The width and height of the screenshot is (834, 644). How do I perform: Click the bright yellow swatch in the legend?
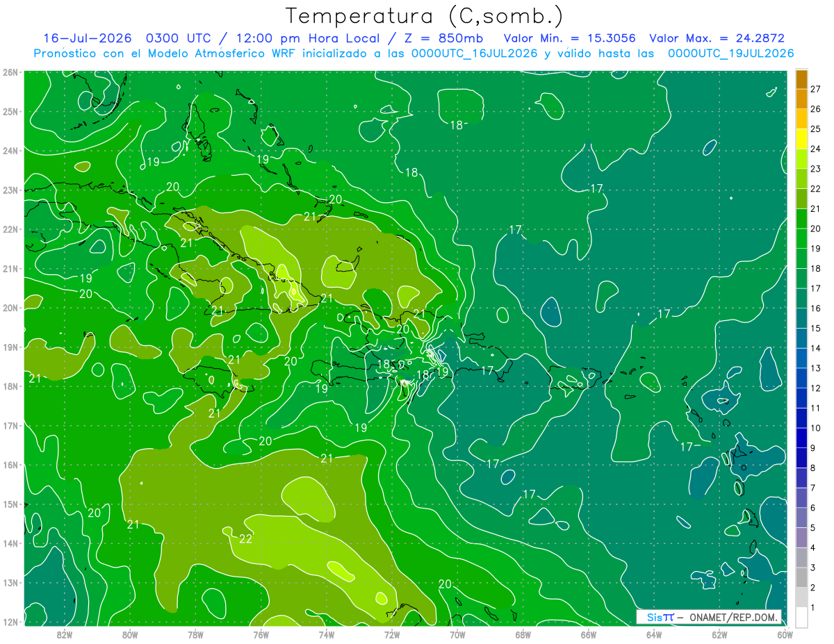pos(801,139)
